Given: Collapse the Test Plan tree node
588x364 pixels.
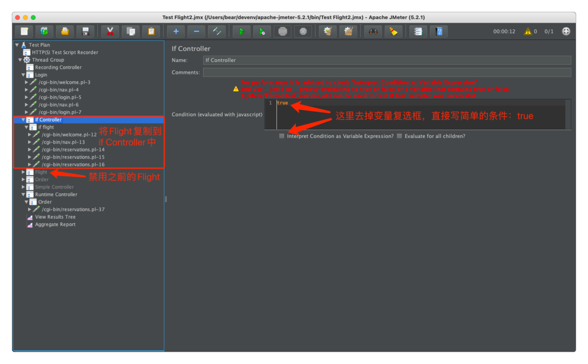Looking at the screenshot, I should (x=17, y=45).
